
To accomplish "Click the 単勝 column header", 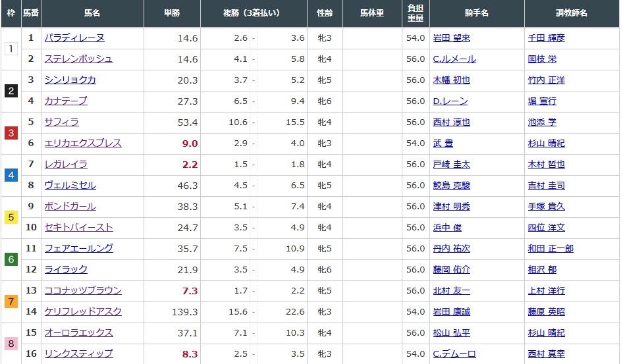I will click(x=172, y=13).
